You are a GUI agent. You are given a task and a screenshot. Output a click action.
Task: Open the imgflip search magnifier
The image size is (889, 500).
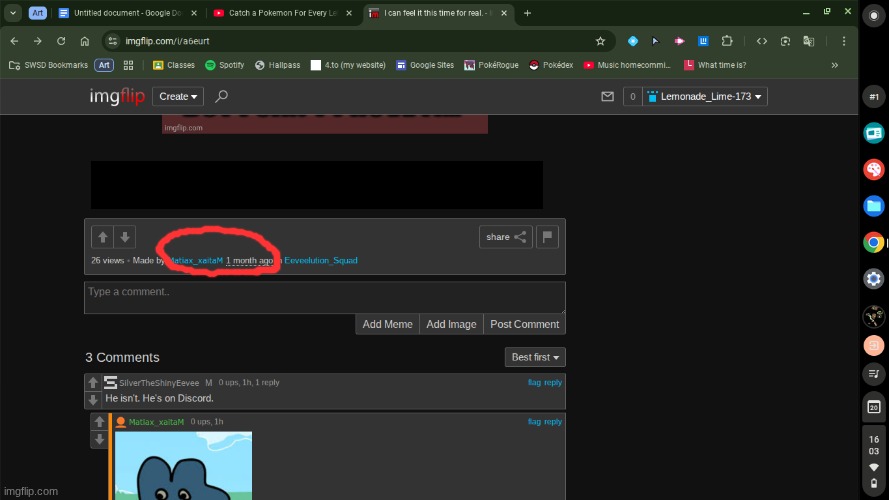coord(221,97)
